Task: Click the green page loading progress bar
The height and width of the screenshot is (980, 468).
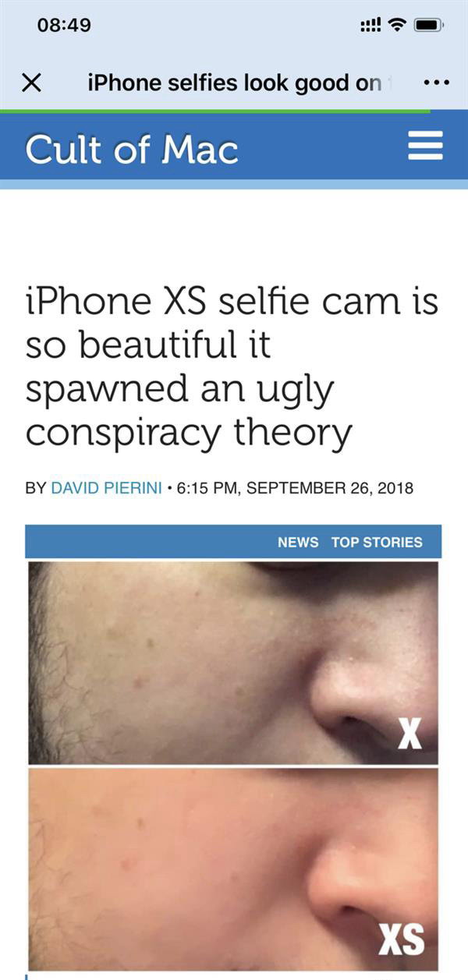Action: [215, 111]
